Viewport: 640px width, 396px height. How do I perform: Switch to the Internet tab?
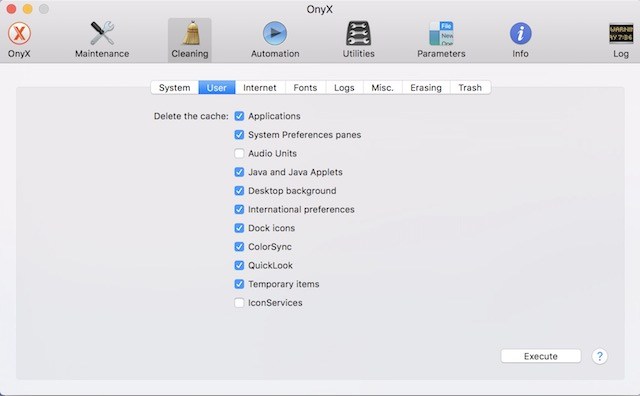point(260,88)
